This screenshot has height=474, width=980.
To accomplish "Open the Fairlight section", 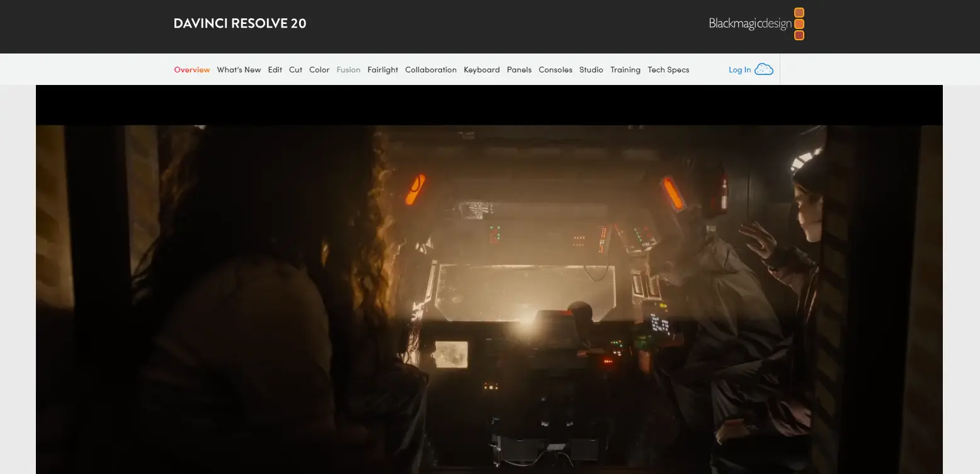I will click(383, 69).
